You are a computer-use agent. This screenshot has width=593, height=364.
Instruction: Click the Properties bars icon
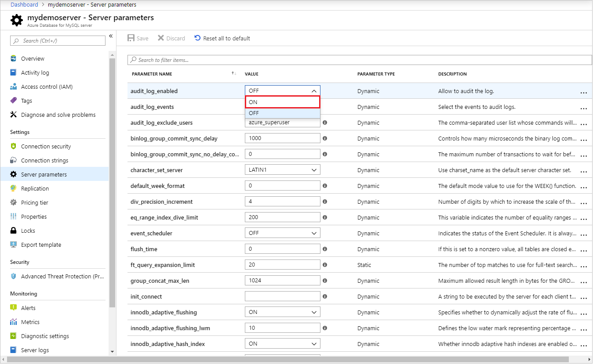click(x=13, y=216)
